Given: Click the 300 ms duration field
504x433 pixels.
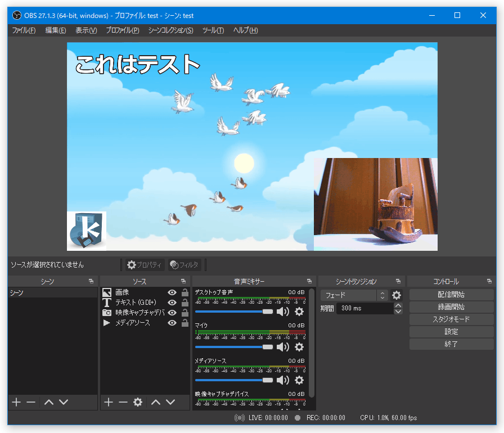Looking at the screenshot, I should click(365, 308).
